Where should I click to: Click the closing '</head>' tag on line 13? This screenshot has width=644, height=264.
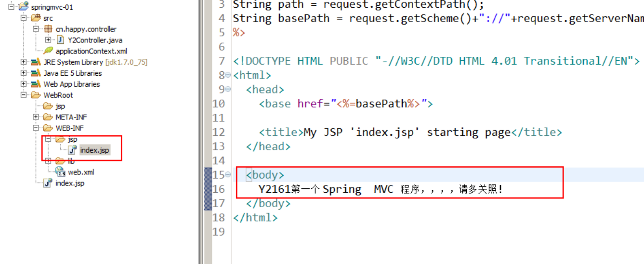coord(268,146)
